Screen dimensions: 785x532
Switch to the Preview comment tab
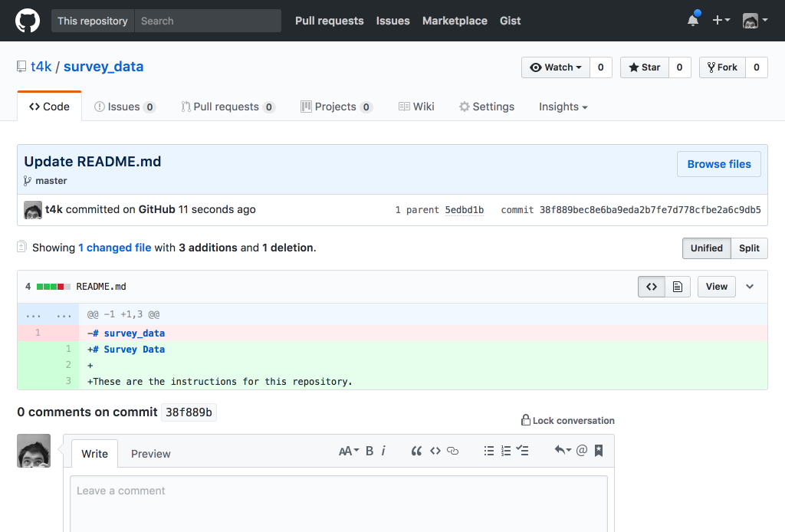click(150, 454)
